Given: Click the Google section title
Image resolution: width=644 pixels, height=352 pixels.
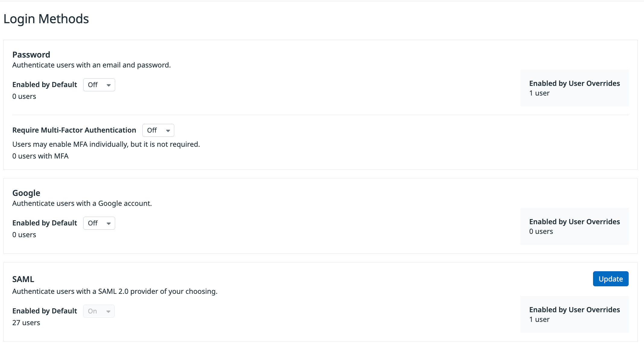Looking at the screenshot, I should [x=26, y=193].
